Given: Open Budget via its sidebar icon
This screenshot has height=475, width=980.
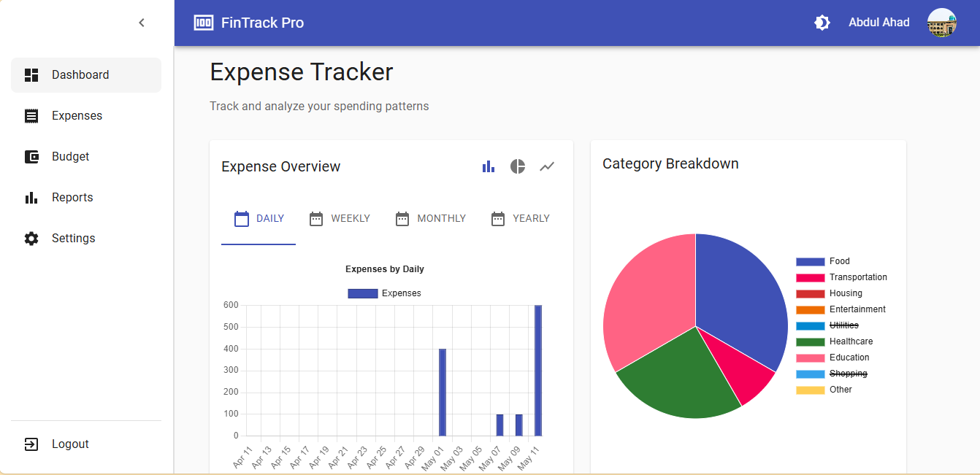Looking at the screenshot, I should [x=31, y=156].
